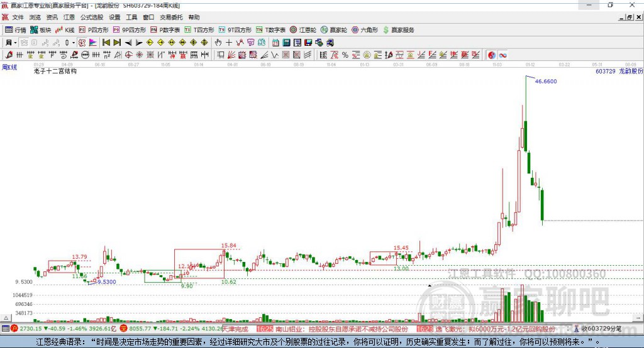Expand the candlestick style dropdown arrow
The height and width of the screenshot is (348, 644).
tap(74, 43)
